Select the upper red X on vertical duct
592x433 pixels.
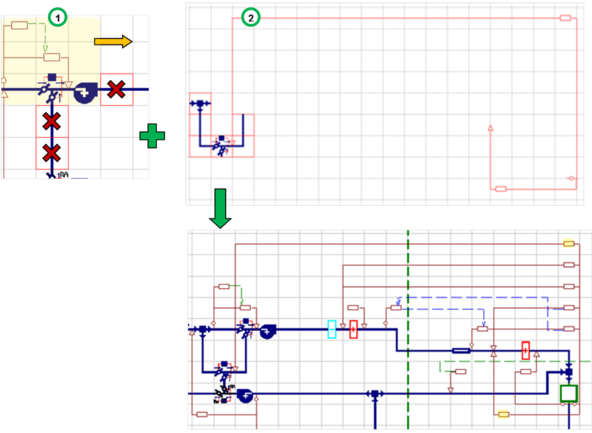(52, 121)
